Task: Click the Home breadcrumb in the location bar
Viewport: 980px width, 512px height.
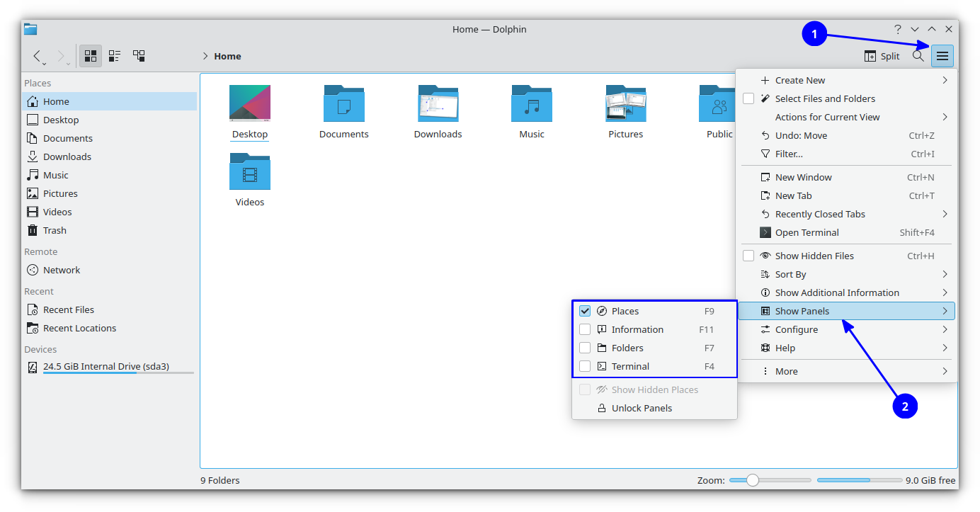Action: pos(228,55)
